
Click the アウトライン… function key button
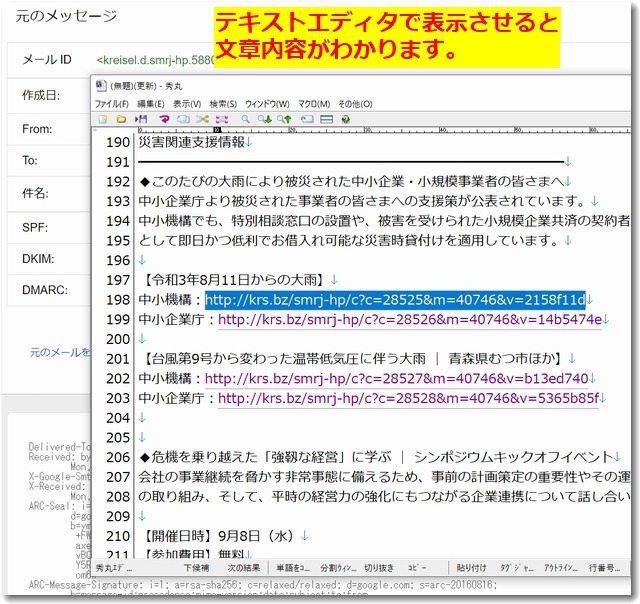[x=560, y=568]
